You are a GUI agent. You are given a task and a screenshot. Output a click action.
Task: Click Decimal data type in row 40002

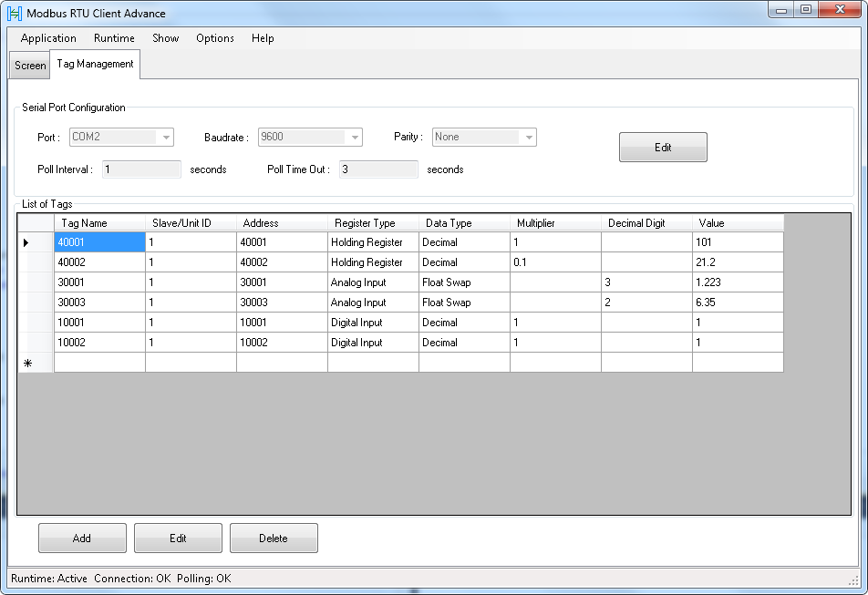(x=464, y=262)
